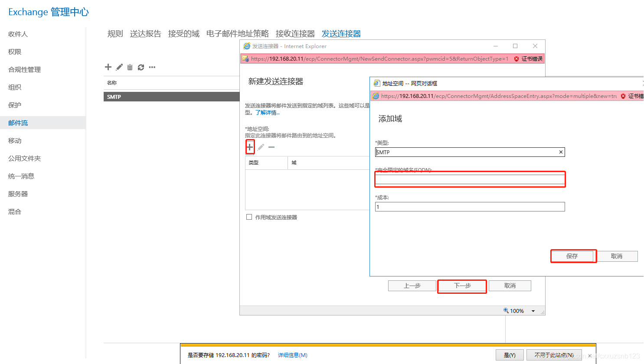Open the more options ellipsis menu

click(x=152, y=67)
